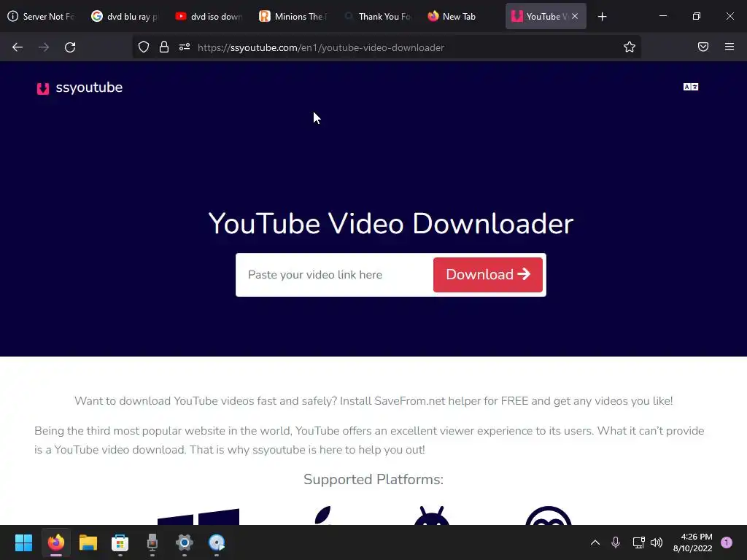Click microphone icon in system tray
This screenshot has height=560, width=747.
616,542
